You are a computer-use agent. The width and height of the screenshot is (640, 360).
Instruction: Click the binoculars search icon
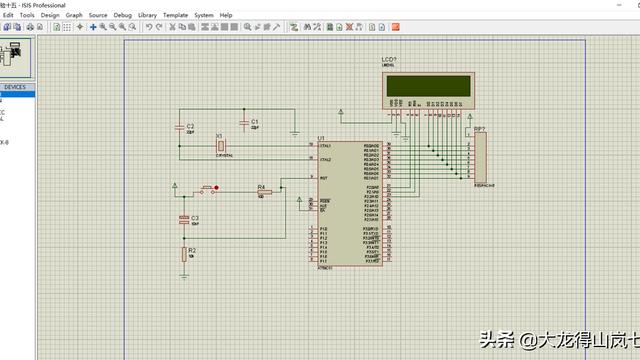click(307, 27)
